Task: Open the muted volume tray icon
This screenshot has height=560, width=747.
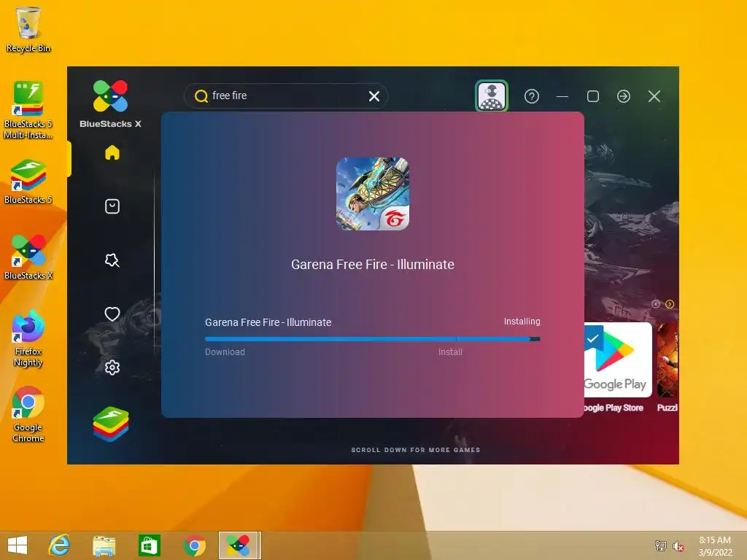Action: [678, 546]
